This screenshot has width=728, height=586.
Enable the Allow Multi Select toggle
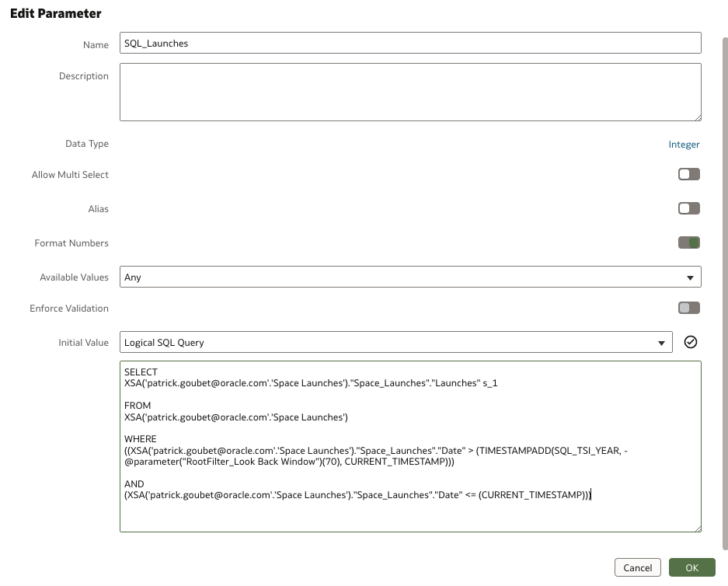pos(688,174)
